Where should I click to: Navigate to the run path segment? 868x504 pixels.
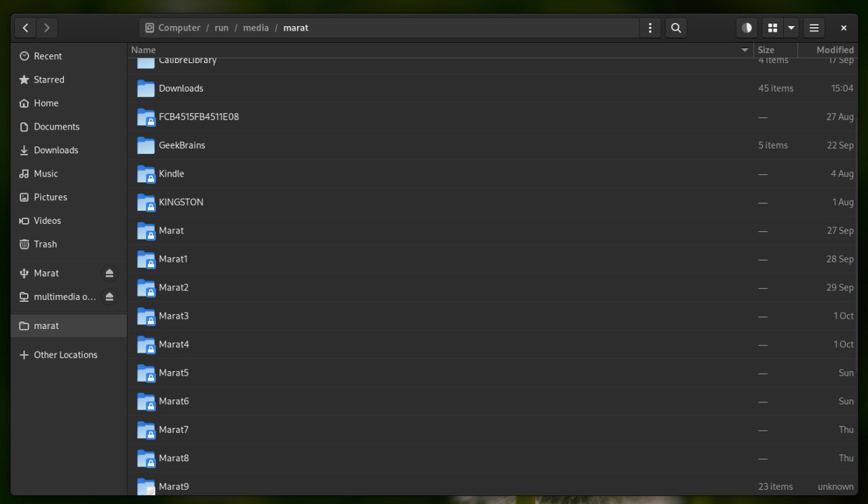(222, 28)
